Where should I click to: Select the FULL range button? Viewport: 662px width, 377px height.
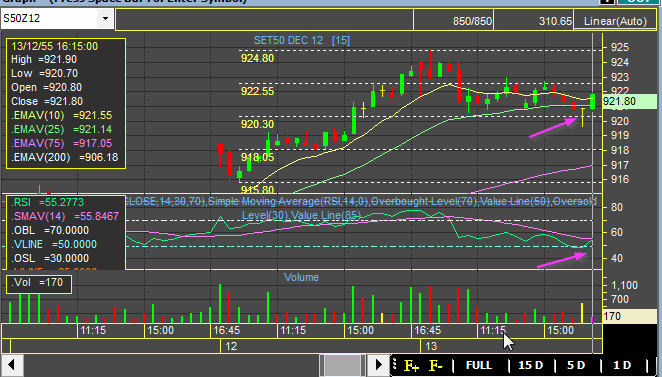click(x=479, y=365)
